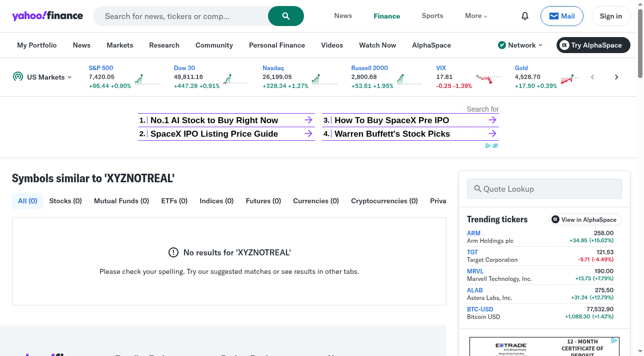
Task: Select the All (0) tab
Action: point(27,201)
